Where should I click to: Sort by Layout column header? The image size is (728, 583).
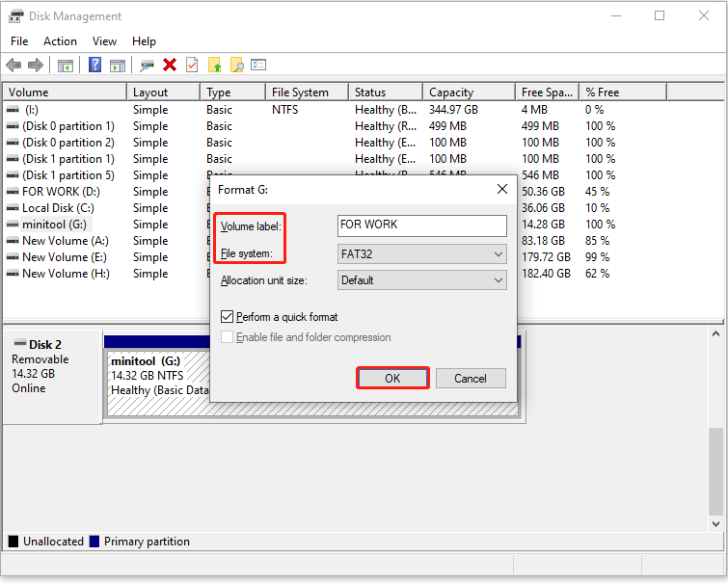tap(163, 92)
